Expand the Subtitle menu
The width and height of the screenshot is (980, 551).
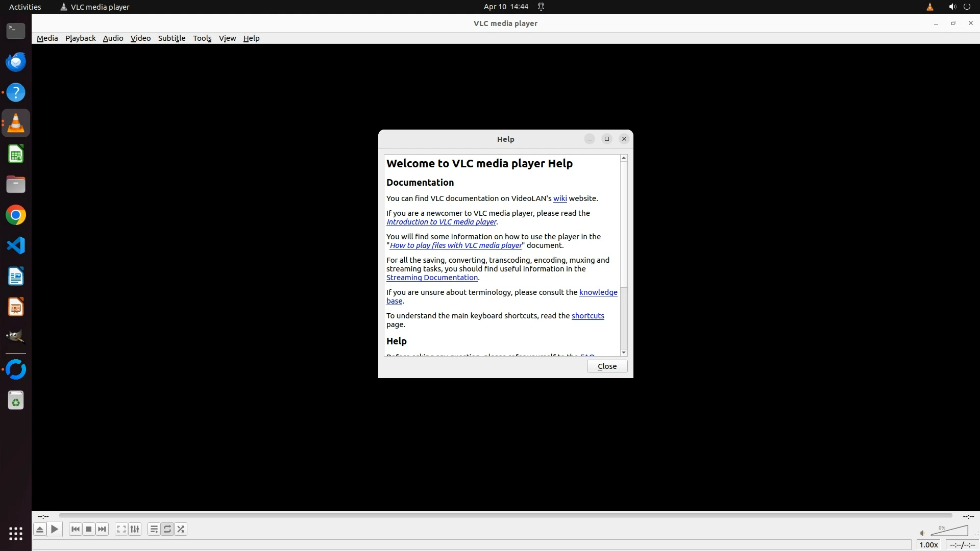coord(171,38)
